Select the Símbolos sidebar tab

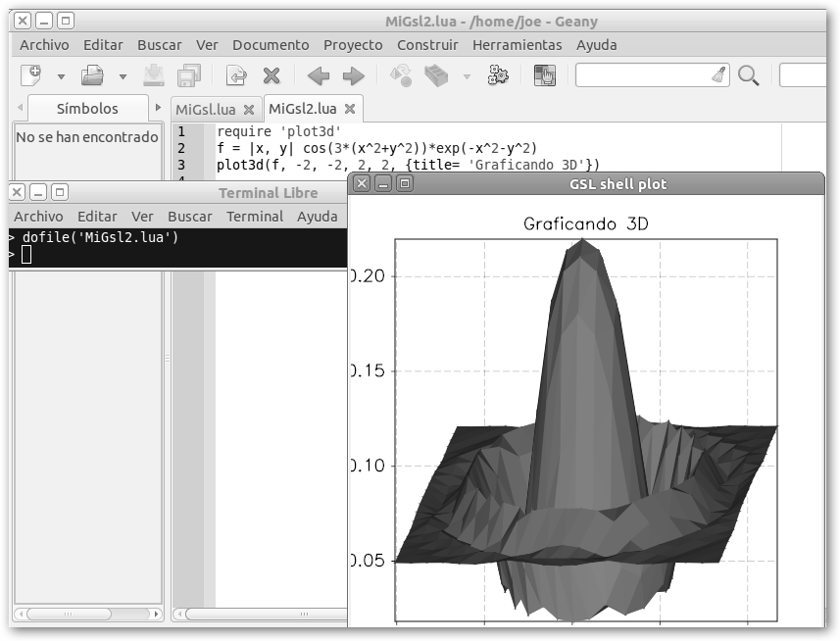[x=87, y=109]
